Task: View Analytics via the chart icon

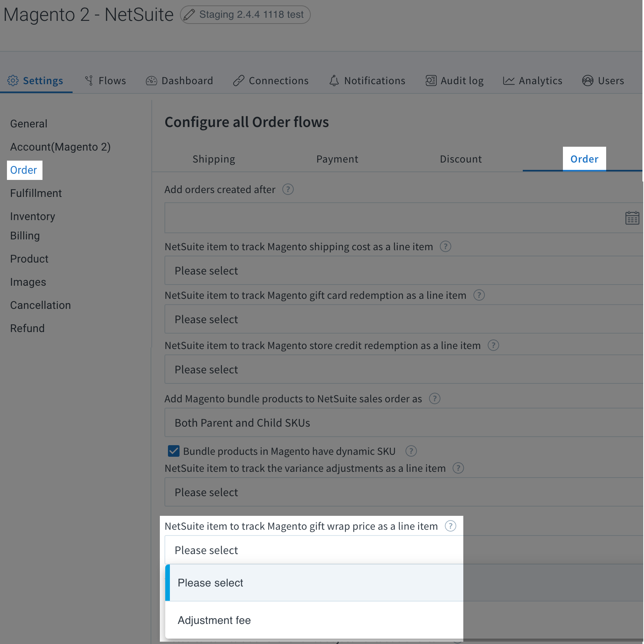Action: pos(509,80)
